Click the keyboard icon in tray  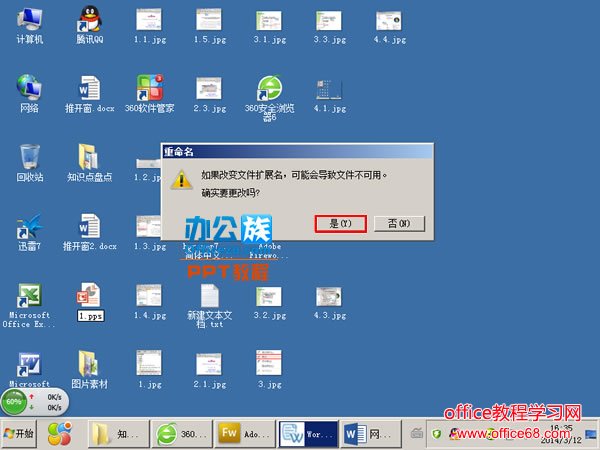coord(416,434)
